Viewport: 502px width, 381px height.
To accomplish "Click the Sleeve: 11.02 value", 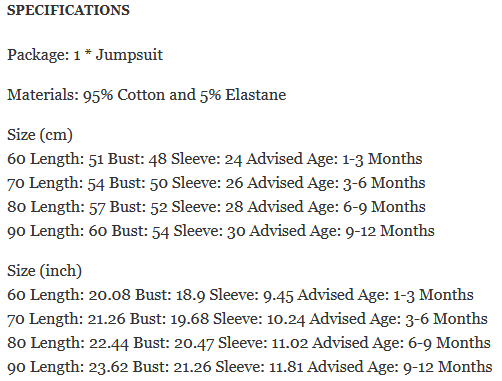I will (x=263, y=343).
